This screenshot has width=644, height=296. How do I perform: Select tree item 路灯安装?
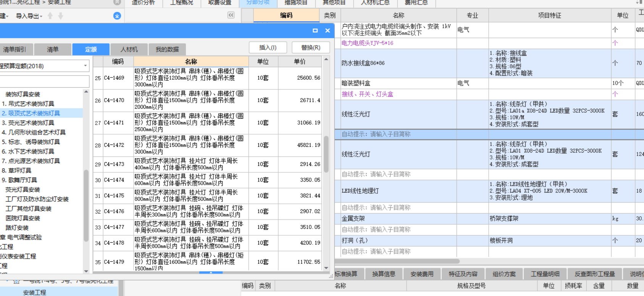pyautogui.click(x=17, y=228)
